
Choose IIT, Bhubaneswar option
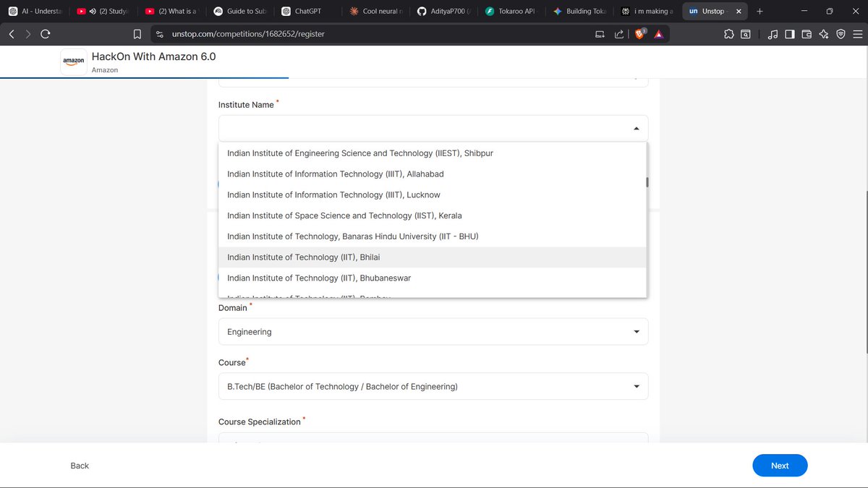(433, 278)
